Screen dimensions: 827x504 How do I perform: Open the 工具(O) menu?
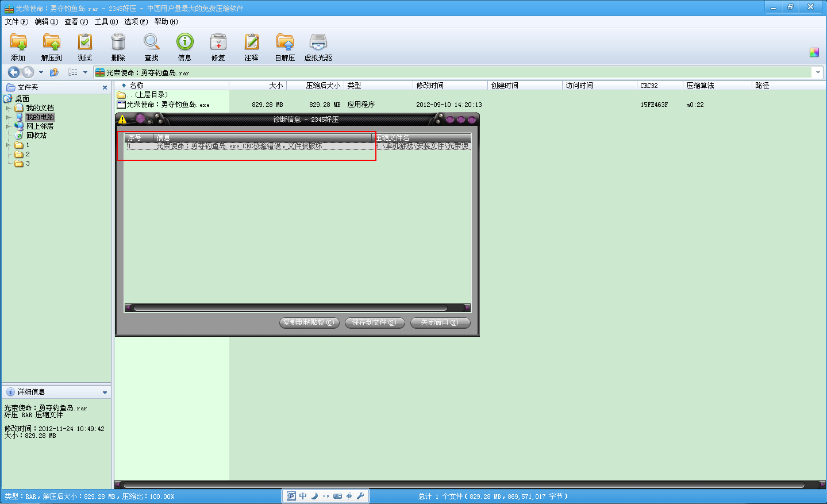pos(106,22)
